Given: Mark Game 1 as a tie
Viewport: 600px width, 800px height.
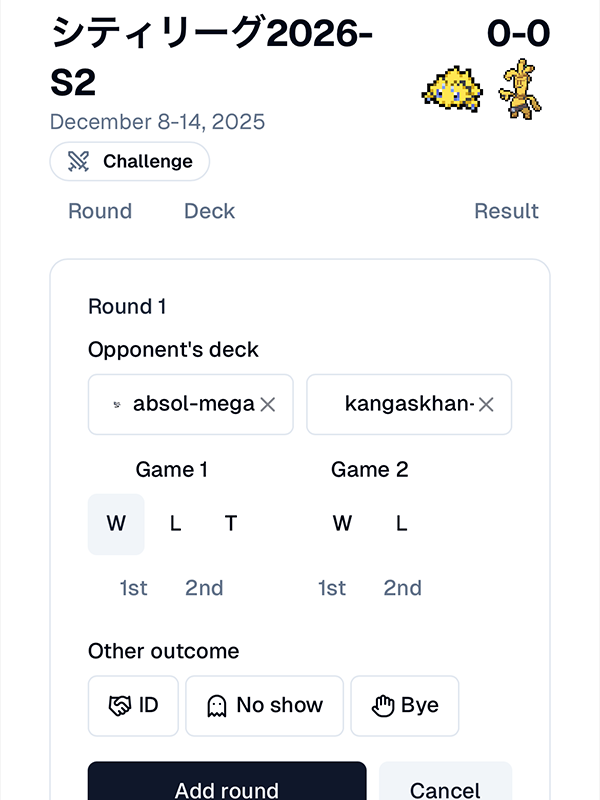Looking at the screenshot, I should 231,524.
